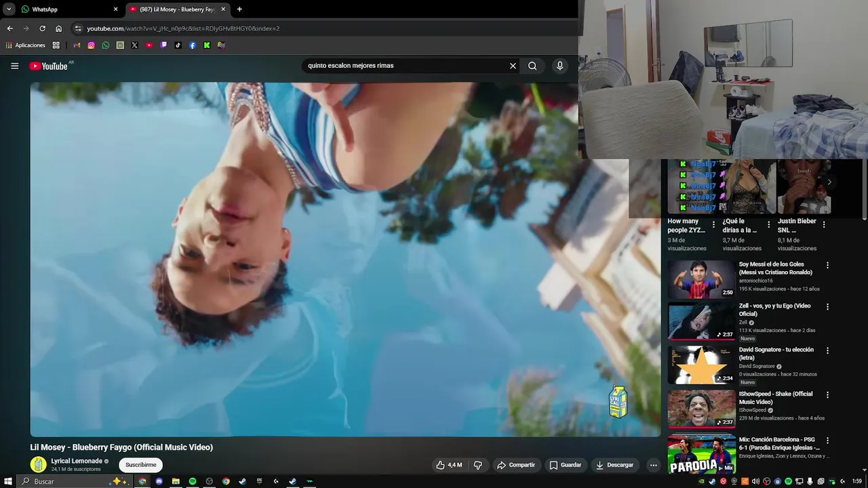This screenshot has width=868, height=488.
Task: Click the page vertical scrollbar
Action: [x=865, y=190]
